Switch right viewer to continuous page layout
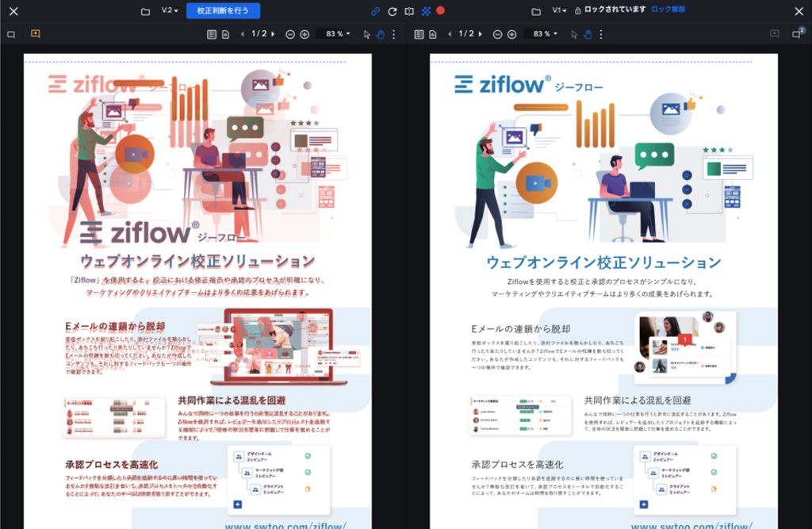Viewport: 812px width, 529px height. click(x=419, y=35)
